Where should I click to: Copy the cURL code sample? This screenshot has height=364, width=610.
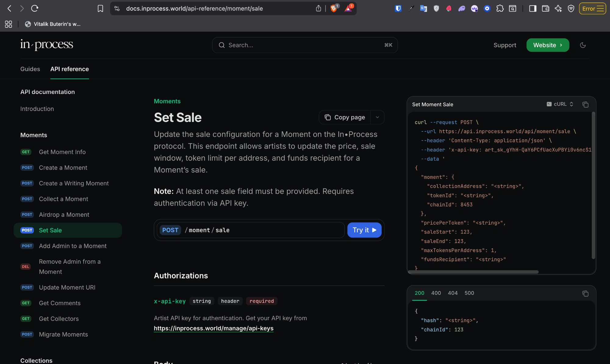585,105
